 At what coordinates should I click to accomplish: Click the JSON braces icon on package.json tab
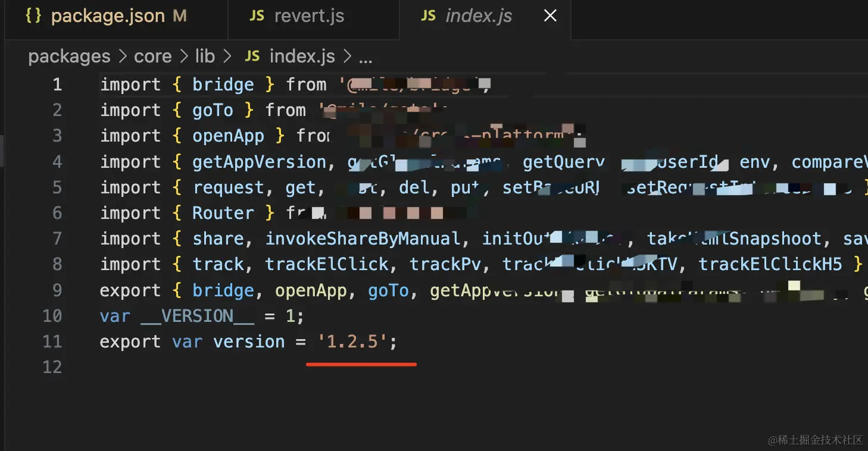coord(34,16)
